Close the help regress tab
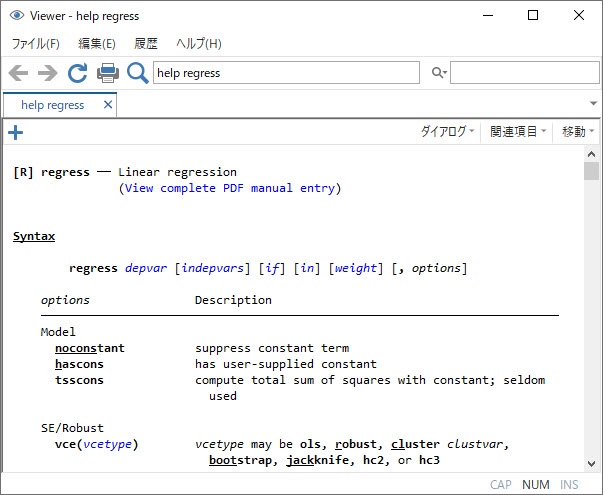 pyautogui.click(x=108, y=105)
